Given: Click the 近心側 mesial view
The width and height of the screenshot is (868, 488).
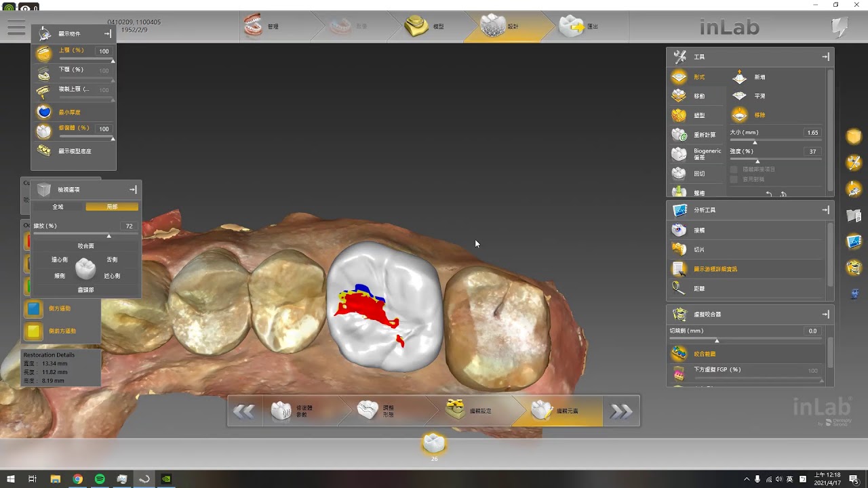Looking at the screenshot, I should 112,276.
